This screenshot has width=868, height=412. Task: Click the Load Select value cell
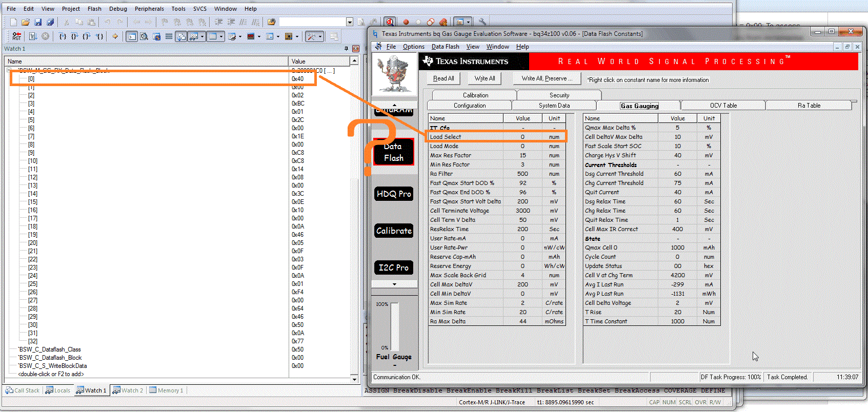pos(522,137)
